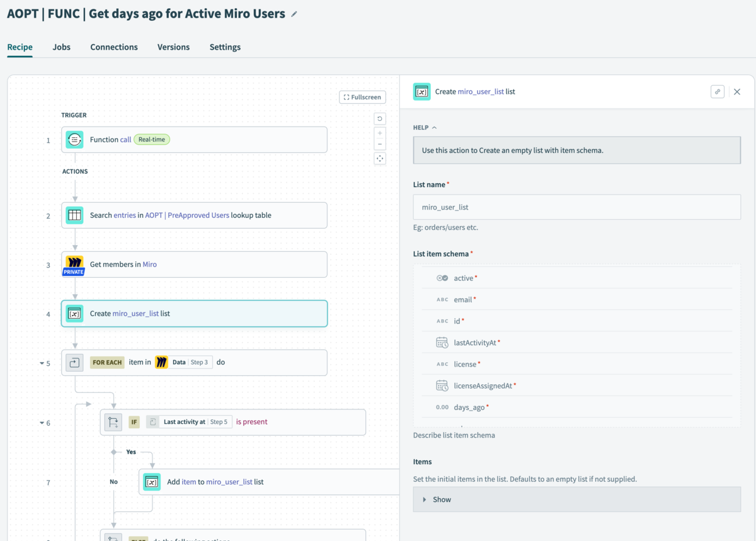
Task: Close the Create list side panel
Action: (737, 92)
